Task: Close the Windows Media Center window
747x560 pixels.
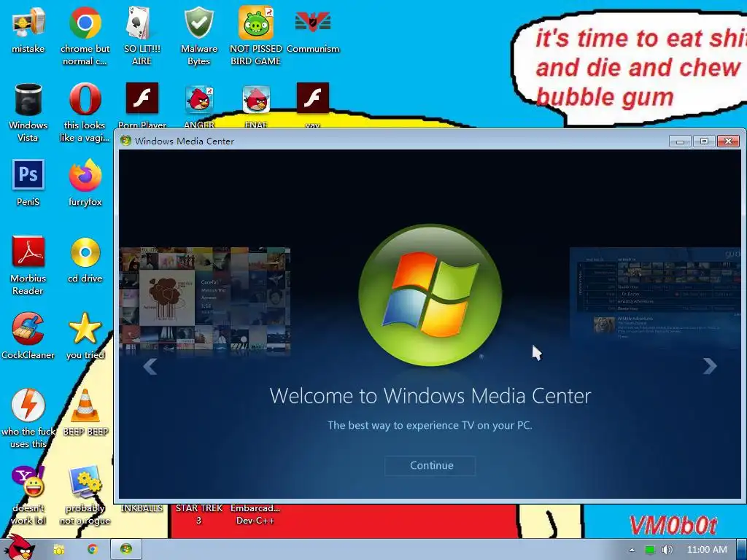Action: pos(729,141)
